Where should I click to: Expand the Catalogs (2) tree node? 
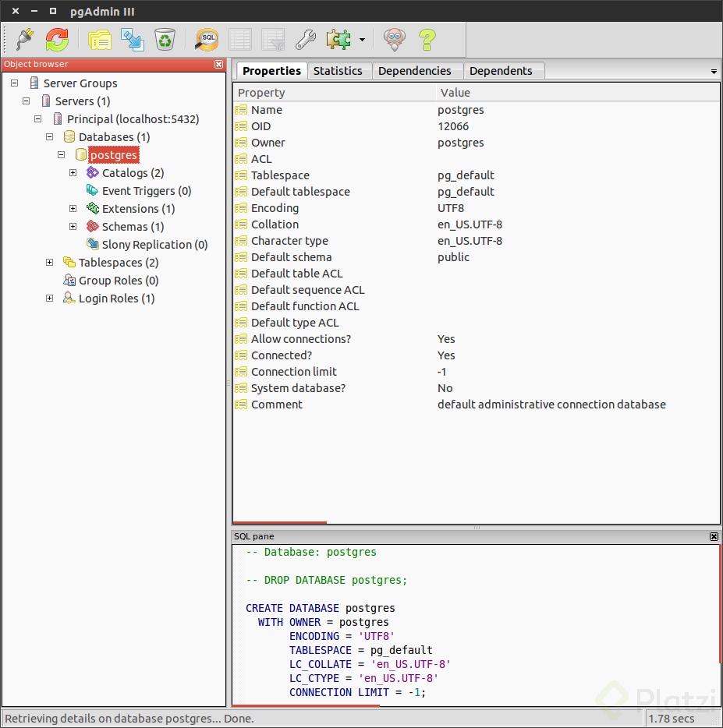click(73, 173)
